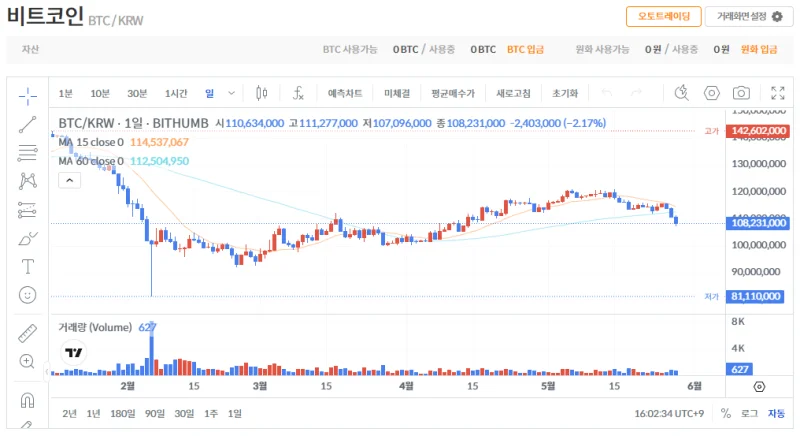
Task: Open the emoji sticker tool
Action: tap(28, 295)
